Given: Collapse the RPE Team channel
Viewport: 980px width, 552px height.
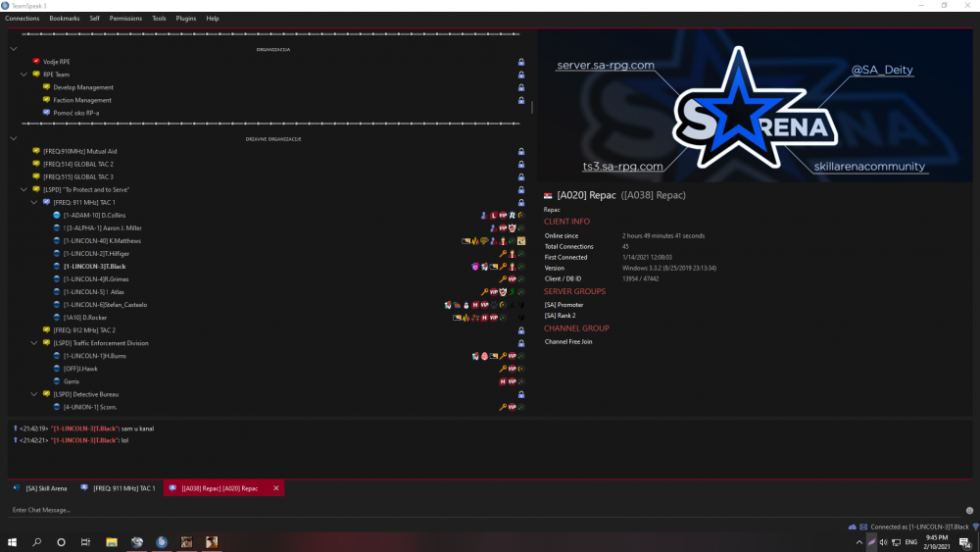Looking at the screenshot, I should [x=24, y=75].
